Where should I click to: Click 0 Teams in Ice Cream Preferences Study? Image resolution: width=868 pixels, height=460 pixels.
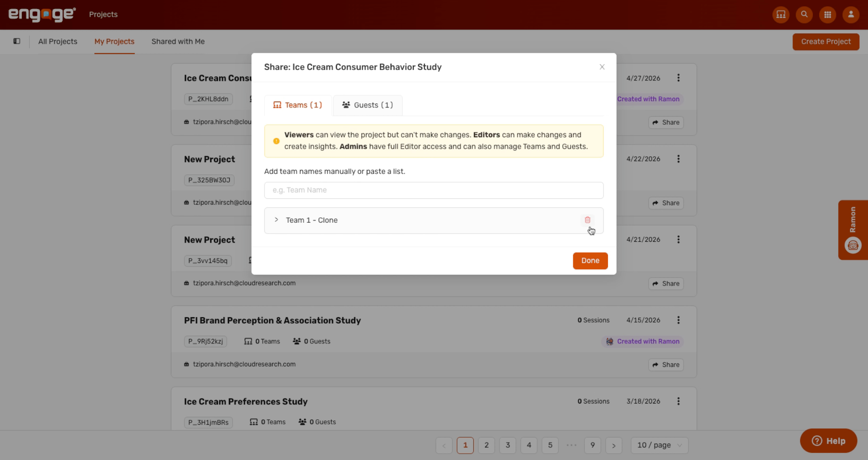(x=268, y=422)
